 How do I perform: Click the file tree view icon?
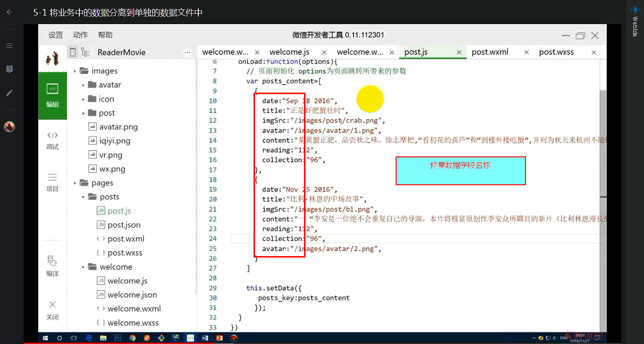85,52
